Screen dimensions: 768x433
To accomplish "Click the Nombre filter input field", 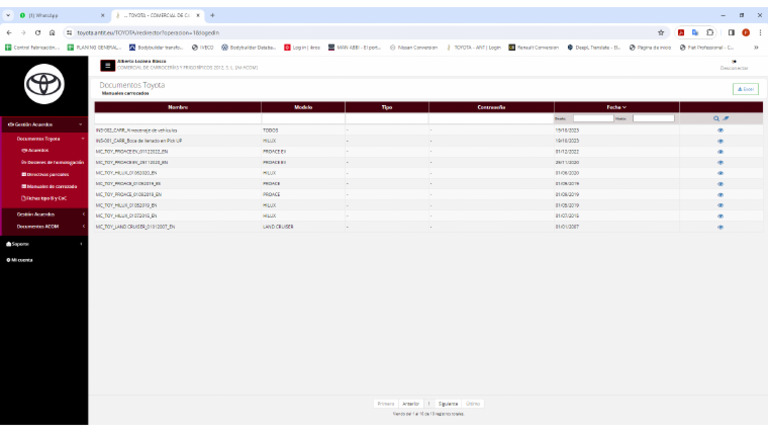I will click(178, 118).
